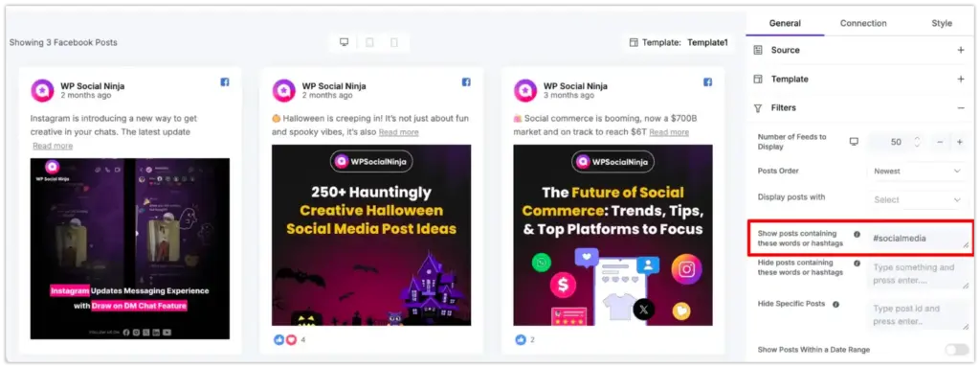Click the like icon on the Social commerce post
Viewport: 980px width, 368px height.
coord(521,340)
